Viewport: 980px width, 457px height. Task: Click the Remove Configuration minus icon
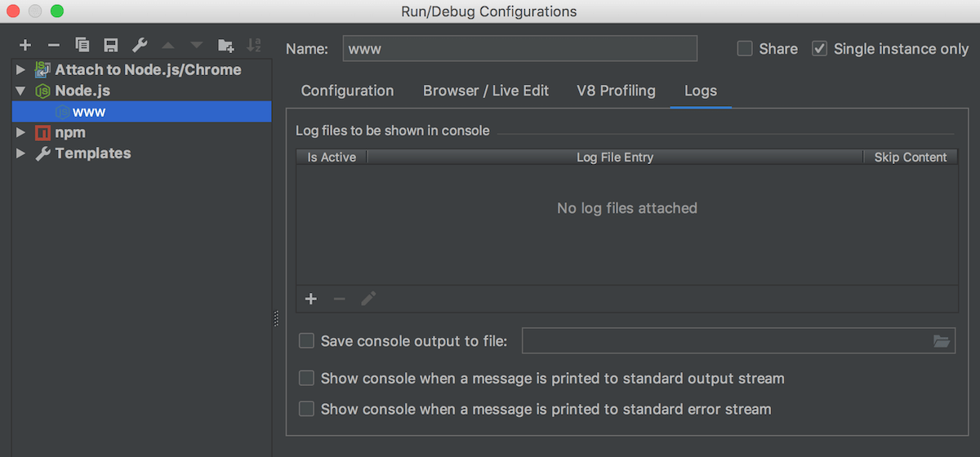[x=53, y=45]
